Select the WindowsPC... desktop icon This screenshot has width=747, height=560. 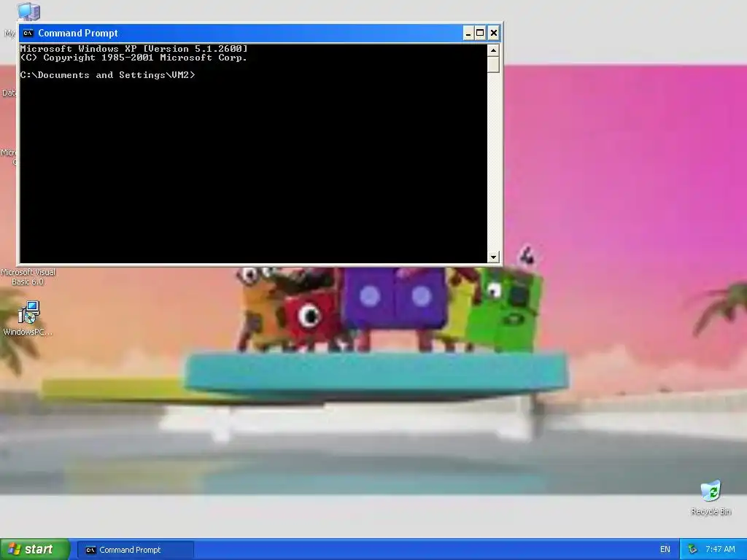point(28,318)
